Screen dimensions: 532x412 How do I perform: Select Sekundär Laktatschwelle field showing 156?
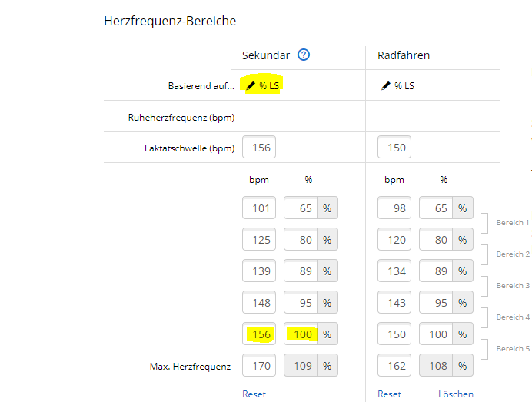259,147
